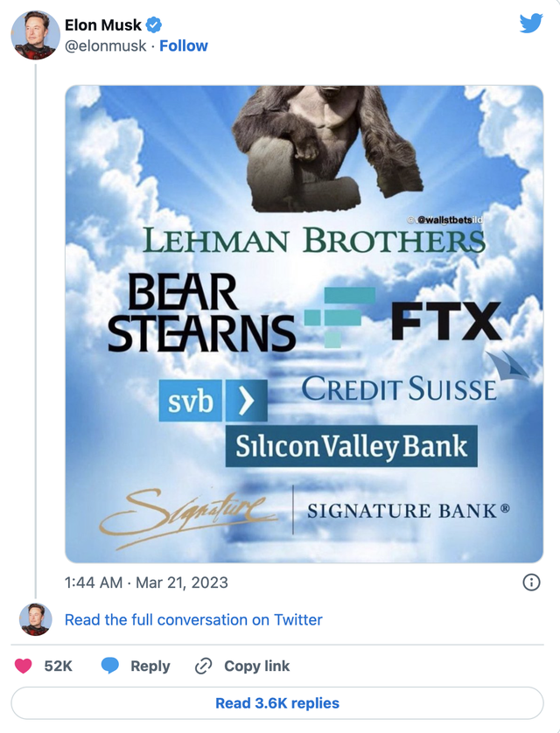Screen dimensions: 560x733
Task: Open the tweet info icon
Action: (530, 583)
